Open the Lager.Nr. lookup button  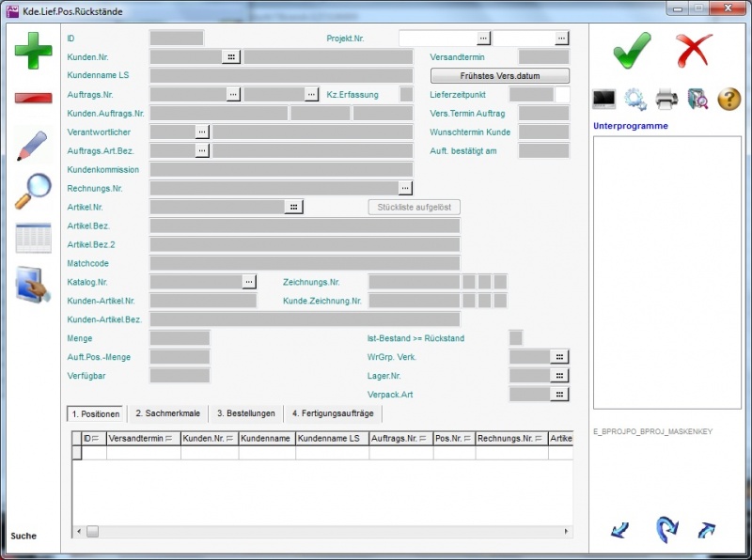click(559, 375)
